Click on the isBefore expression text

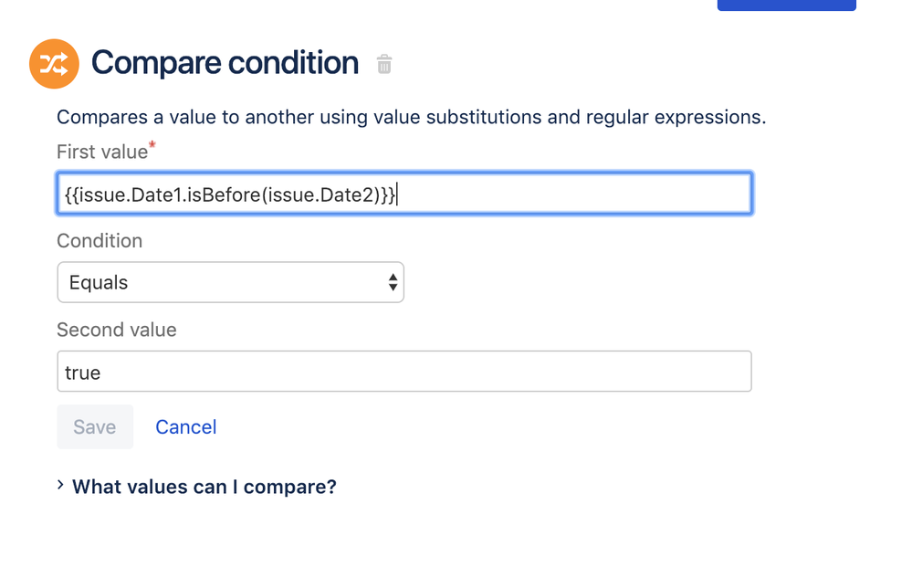point(230,194)
